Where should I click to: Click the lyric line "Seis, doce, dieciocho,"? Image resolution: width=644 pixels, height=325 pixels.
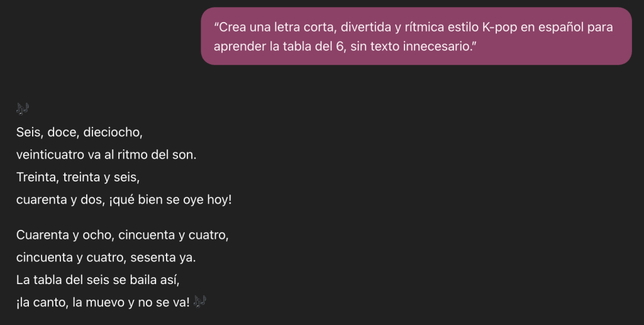[80, 133]
